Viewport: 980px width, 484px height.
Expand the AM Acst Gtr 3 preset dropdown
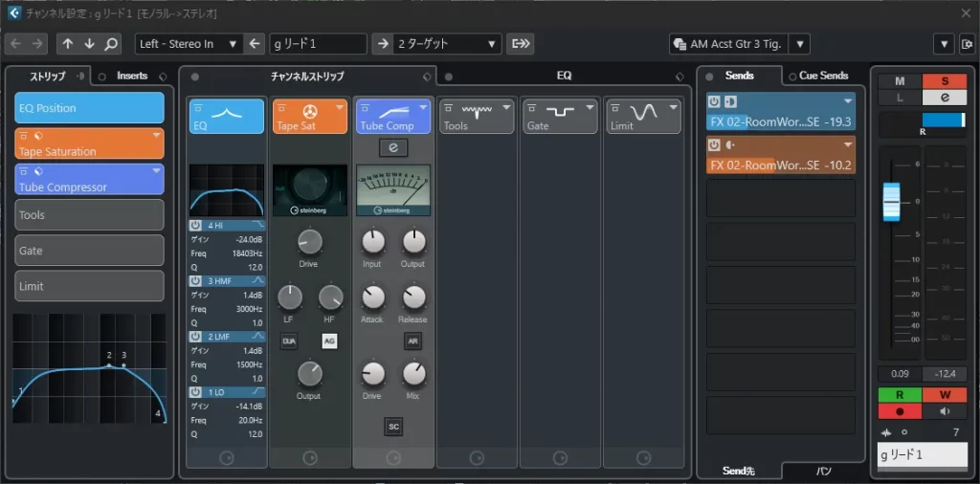[x=800, y=44]
